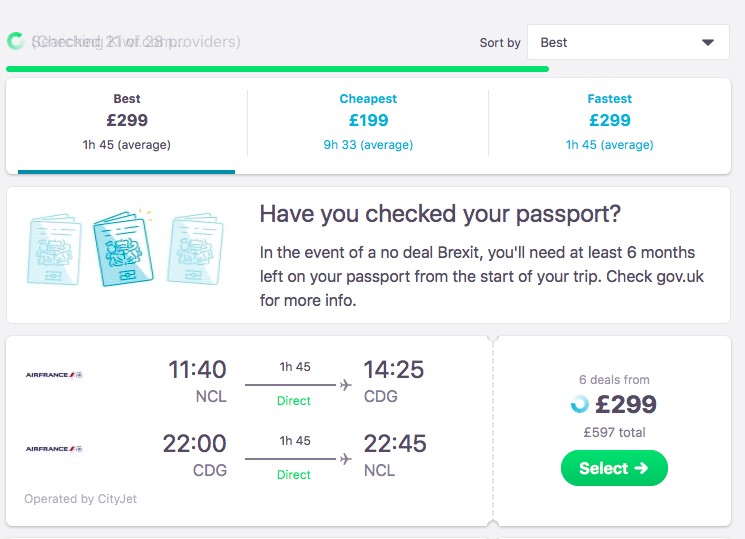Viewport: 745px width, 539px height.
Task: Click the Operated by CityJet note
Action: tap(80, 499)
